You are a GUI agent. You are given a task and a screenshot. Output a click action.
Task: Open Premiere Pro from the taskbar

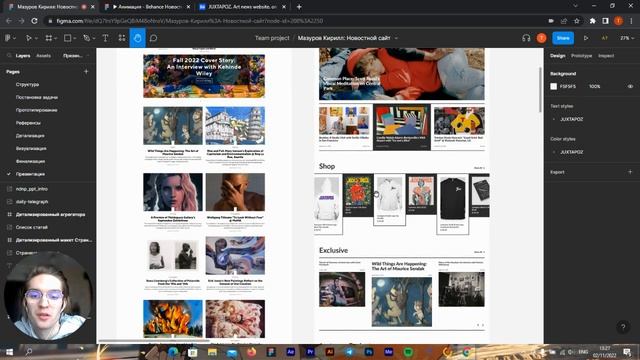(x=310, y=351)
